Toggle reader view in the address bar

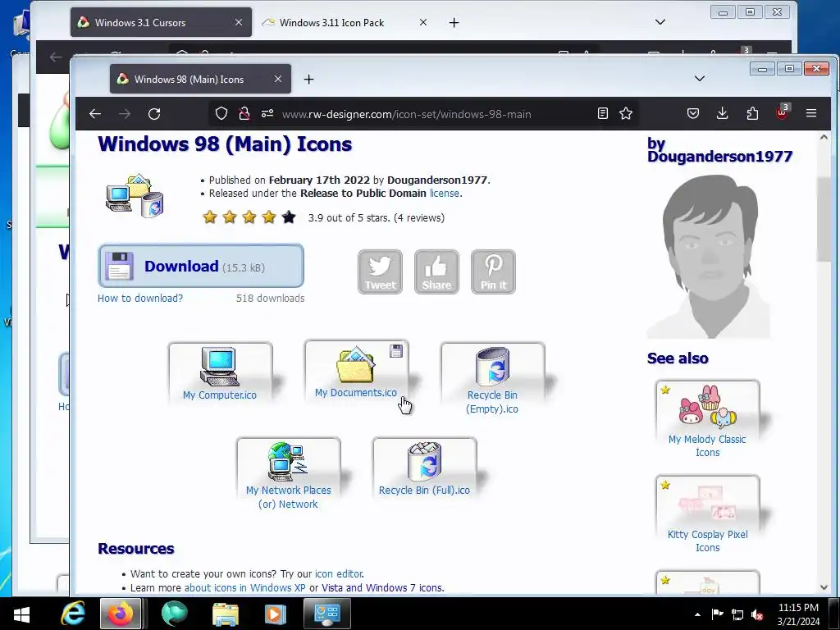tap(603, 113)
